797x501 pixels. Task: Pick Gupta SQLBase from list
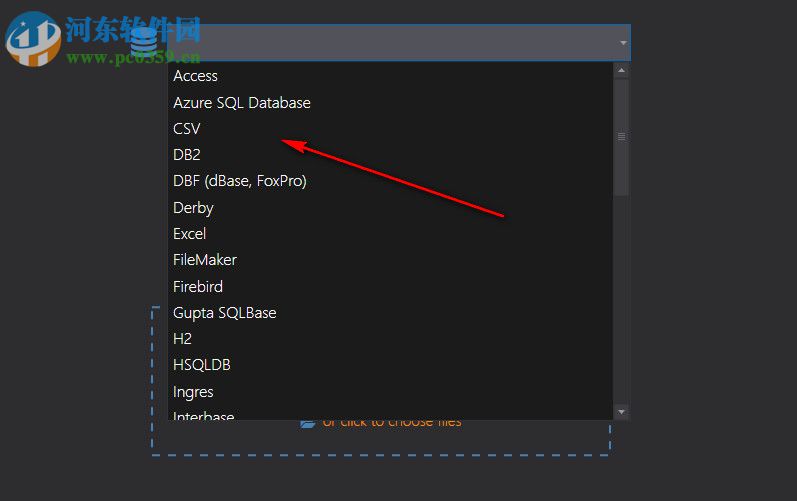point(390,312)
